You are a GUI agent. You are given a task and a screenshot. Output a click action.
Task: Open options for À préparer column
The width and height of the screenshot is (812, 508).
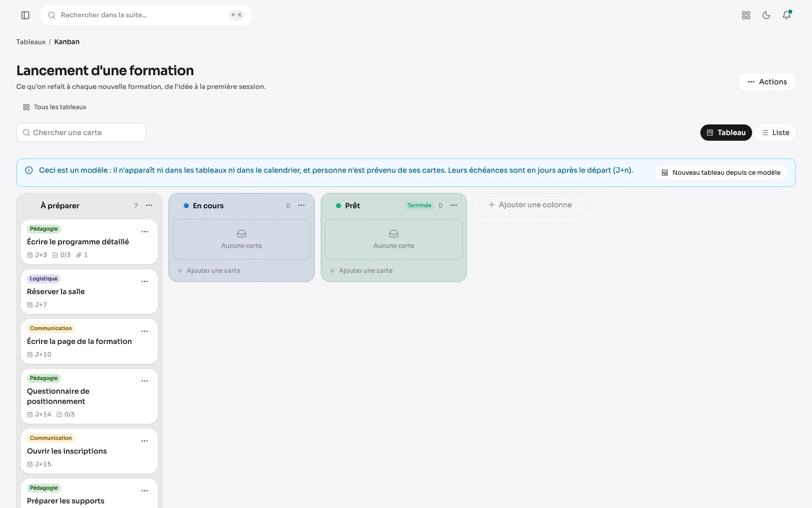[149, 205]
